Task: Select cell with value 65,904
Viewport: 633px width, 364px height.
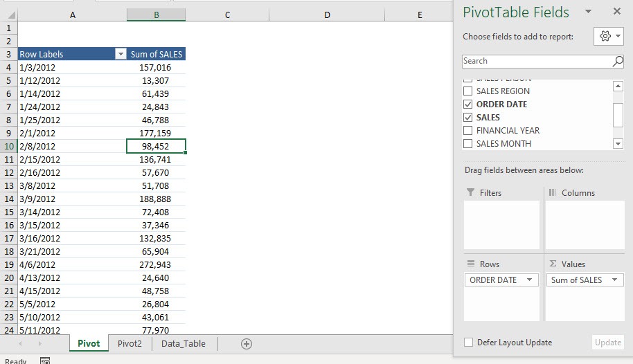Action: [x=157, y=251]
